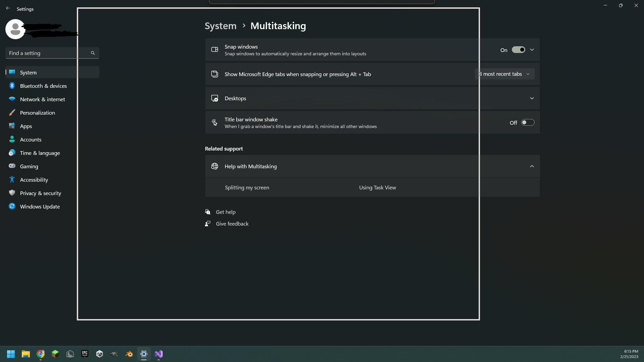
Task: Launch Minecraft from the taskbar
Action: pos(55,354)
